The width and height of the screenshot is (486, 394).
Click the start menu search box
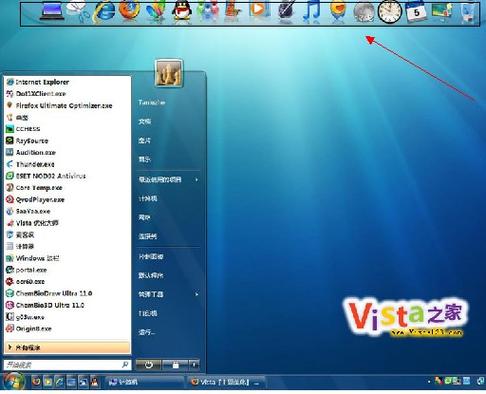coord(68,365)
